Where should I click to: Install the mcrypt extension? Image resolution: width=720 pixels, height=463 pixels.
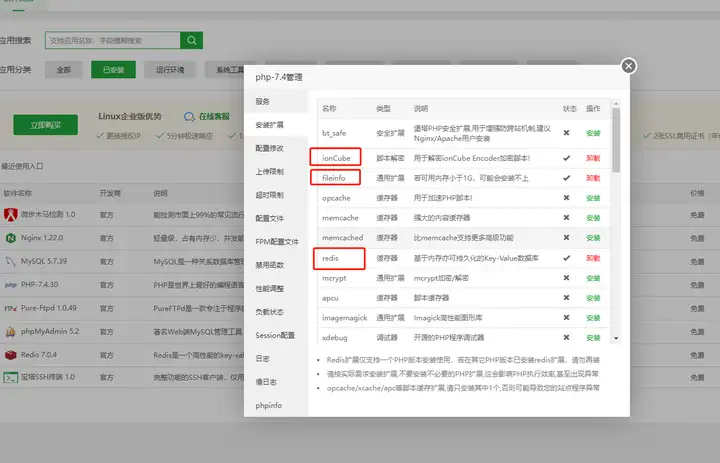pyautogui.click(x=593, y=278)
